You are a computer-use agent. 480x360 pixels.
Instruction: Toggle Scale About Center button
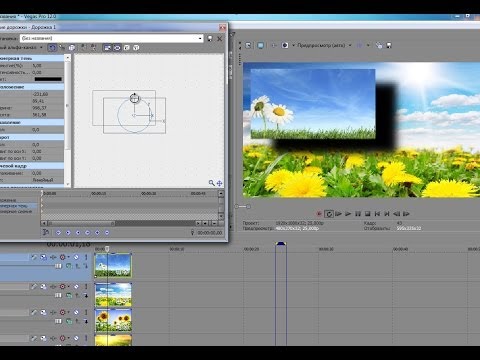click(117, 48)
